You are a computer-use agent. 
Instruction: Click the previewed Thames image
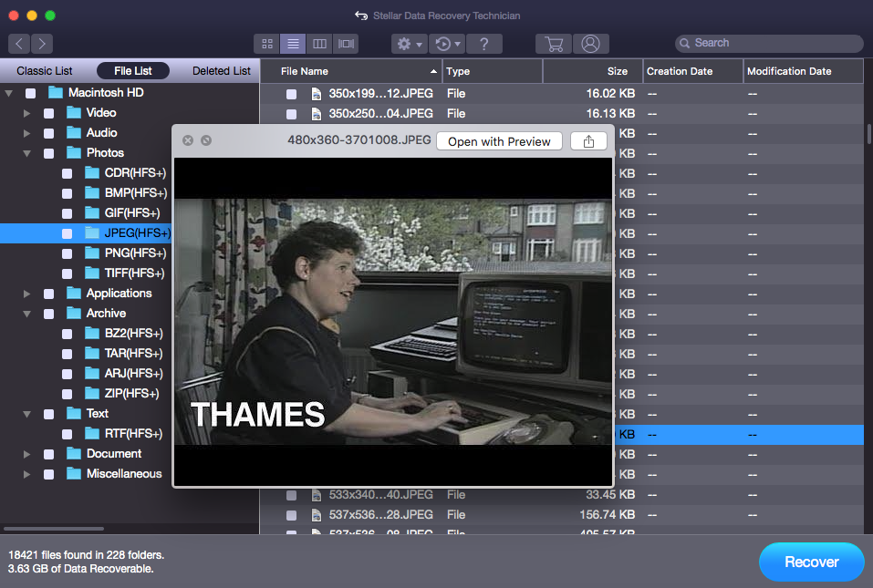pos(393,322)
